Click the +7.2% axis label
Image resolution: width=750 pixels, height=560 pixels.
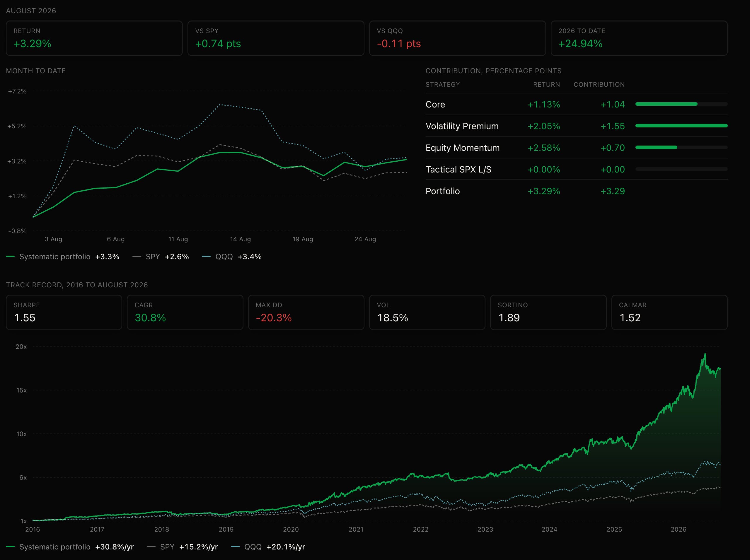[17, 91]
